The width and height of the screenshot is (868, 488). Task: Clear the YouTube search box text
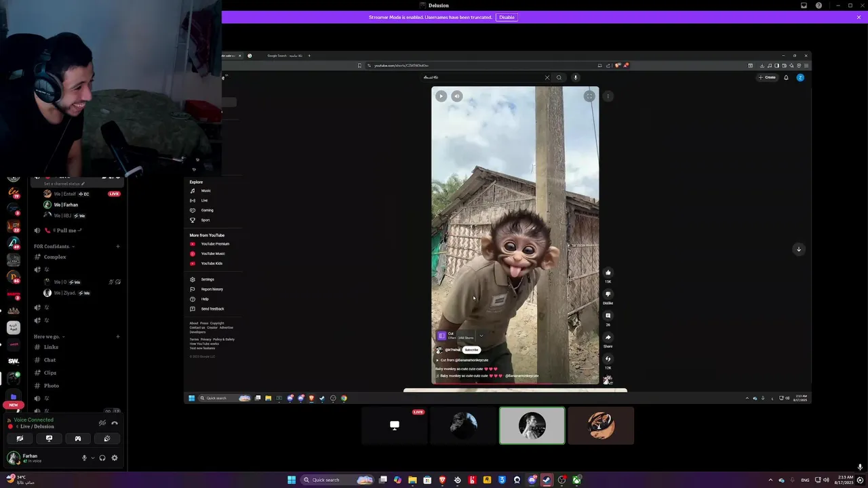[547, 77]
